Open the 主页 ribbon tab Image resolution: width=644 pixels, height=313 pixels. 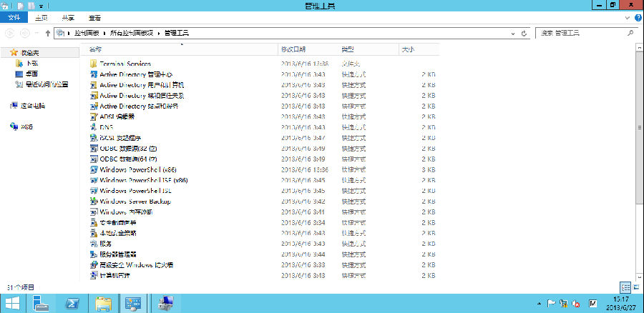[x=41, y=18]
